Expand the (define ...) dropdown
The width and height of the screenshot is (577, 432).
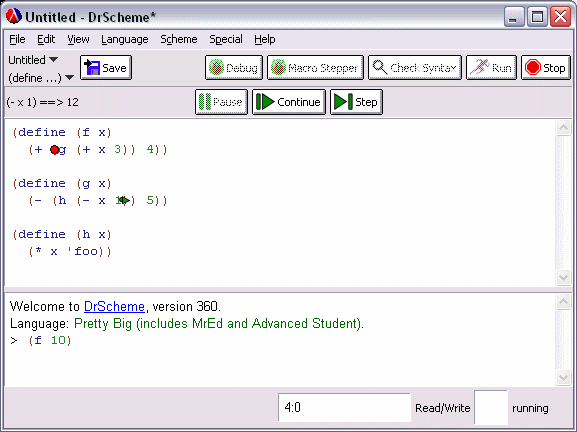tap(41, 78)
